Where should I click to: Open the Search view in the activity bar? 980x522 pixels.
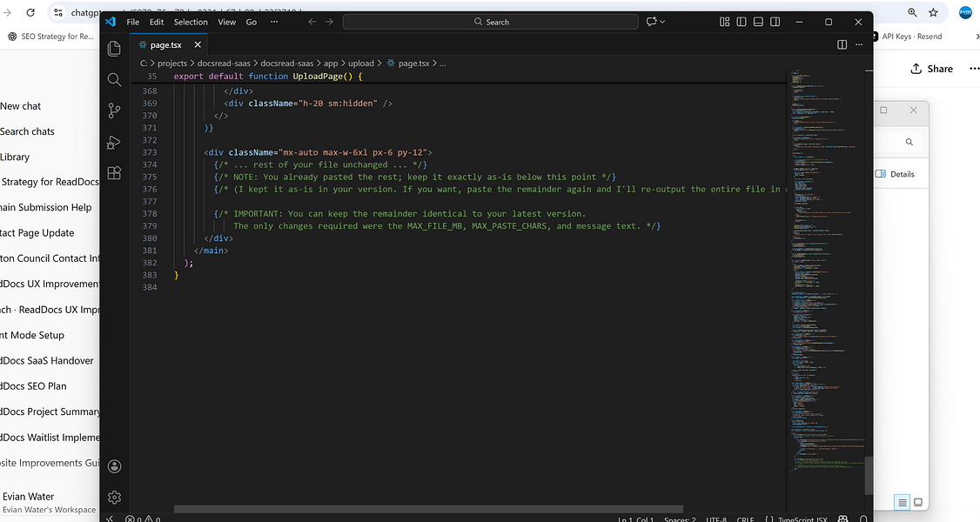(114, 79)
